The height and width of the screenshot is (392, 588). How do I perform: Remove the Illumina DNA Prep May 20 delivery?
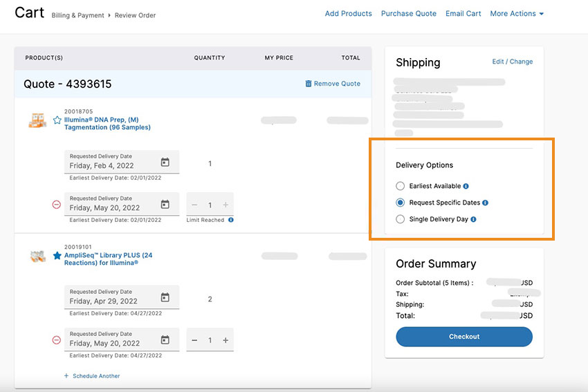pos(57,205)
